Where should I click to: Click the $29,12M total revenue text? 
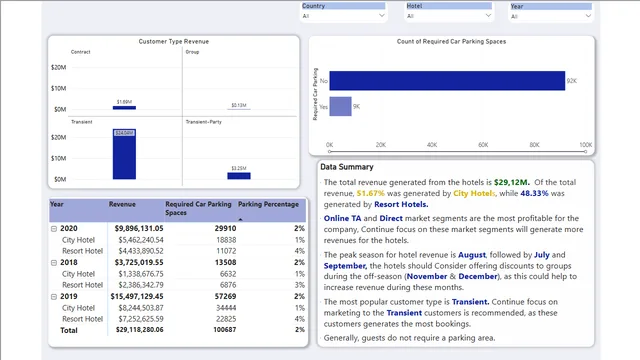point(511,182)
